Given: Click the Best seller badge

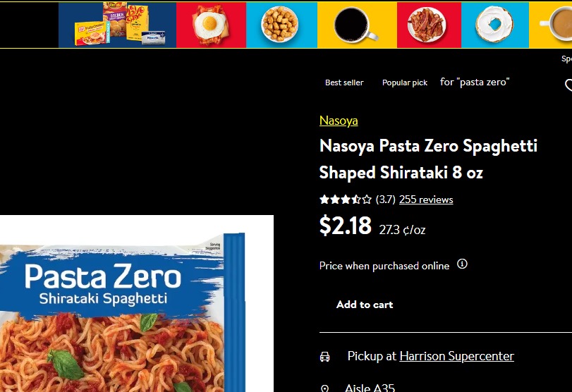Looking at the screenshot, I should [x=344, y=82].
